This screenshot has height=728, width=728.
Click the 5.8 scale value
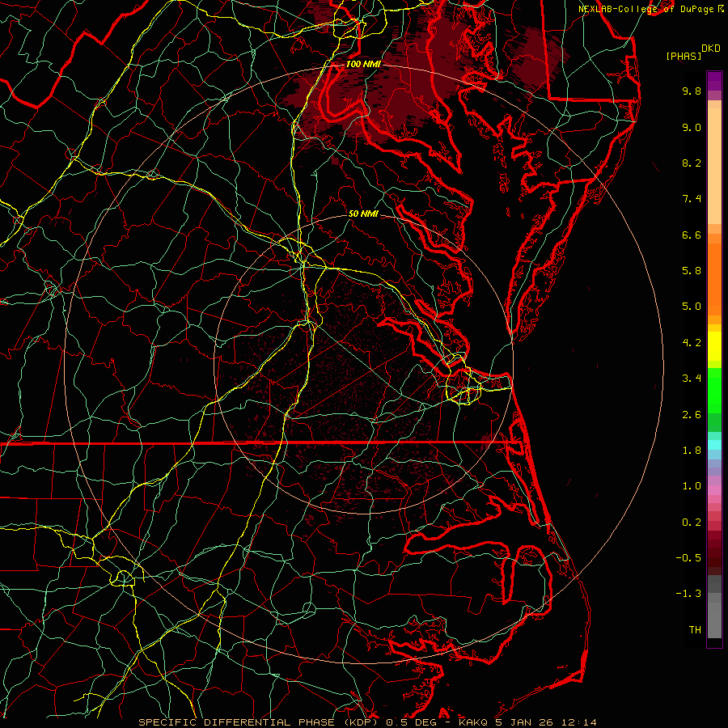point(692,271)
